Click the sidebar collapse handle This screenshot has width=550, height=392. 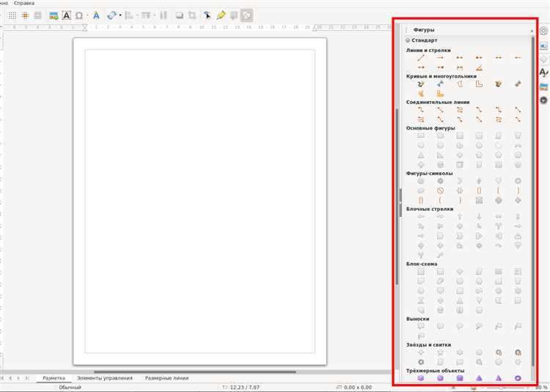tap(400, 203)
